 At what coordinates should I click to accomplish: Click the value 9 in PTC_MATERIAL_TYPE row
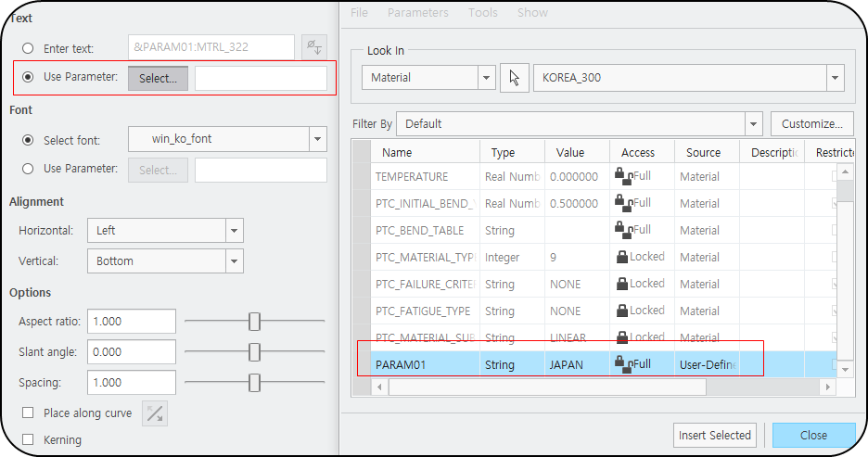pos(578,258)
